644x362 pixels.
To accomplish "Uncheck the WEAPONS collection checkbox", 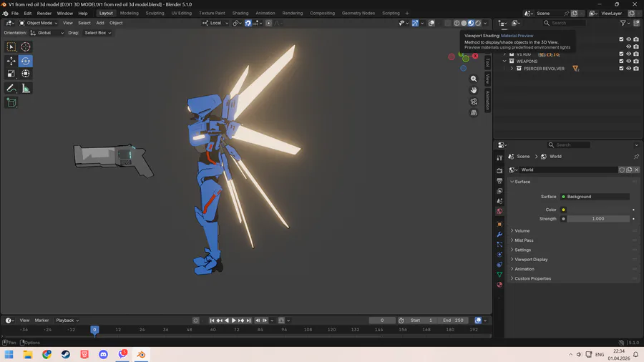I will pos(621,62).
